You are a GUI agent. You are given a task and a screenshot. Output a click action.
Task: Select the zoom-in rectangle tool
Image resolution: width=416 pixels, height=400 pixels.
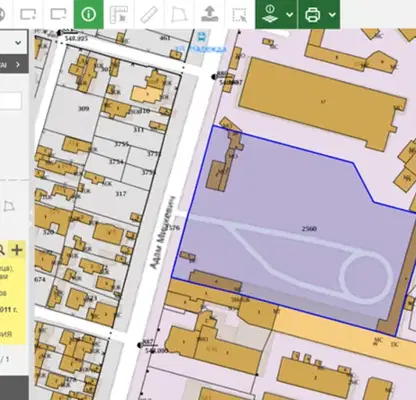click(x=28, y=14)
